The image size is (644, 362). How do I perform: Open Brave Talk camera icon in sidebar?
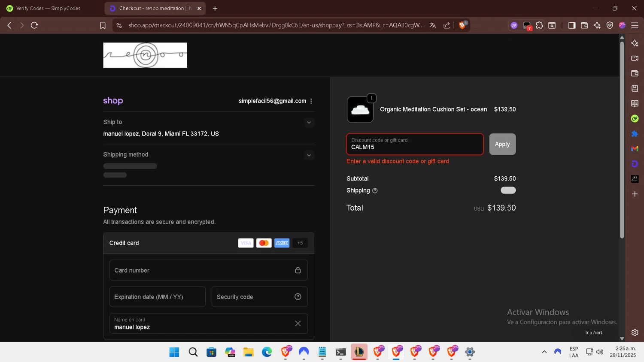(635, 58)
